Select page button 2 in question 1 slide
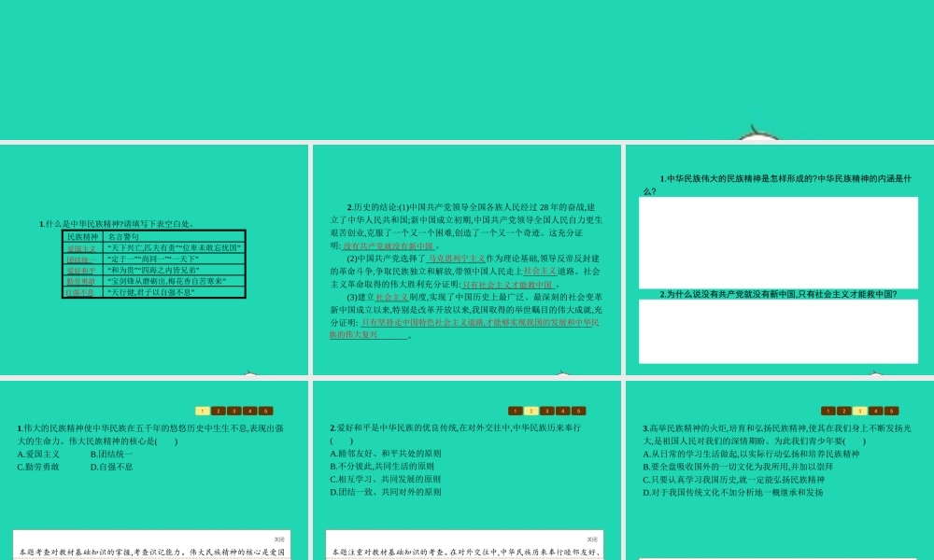934x560 pixels. point(219,411)
